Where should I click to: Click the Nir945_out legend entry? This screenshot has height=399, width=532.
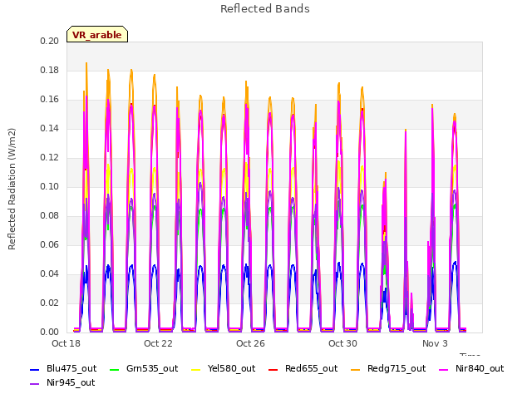click(x=62, y=382)
